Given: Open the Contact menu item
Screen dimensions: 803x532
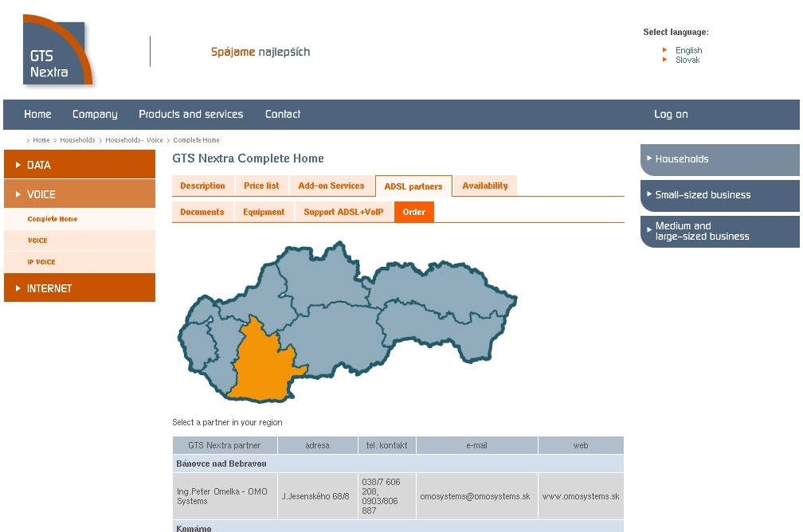Looking at the screenshot, I should (x=283, y=114).
